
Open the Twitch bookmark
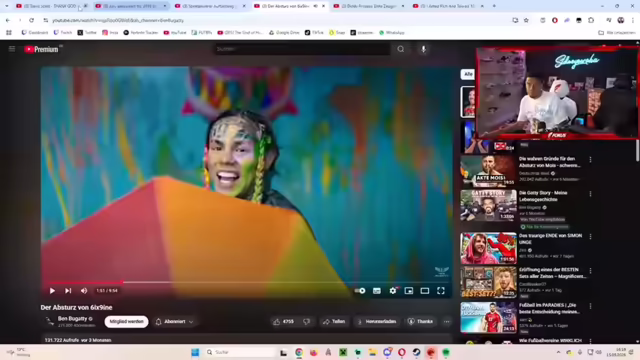63,33
